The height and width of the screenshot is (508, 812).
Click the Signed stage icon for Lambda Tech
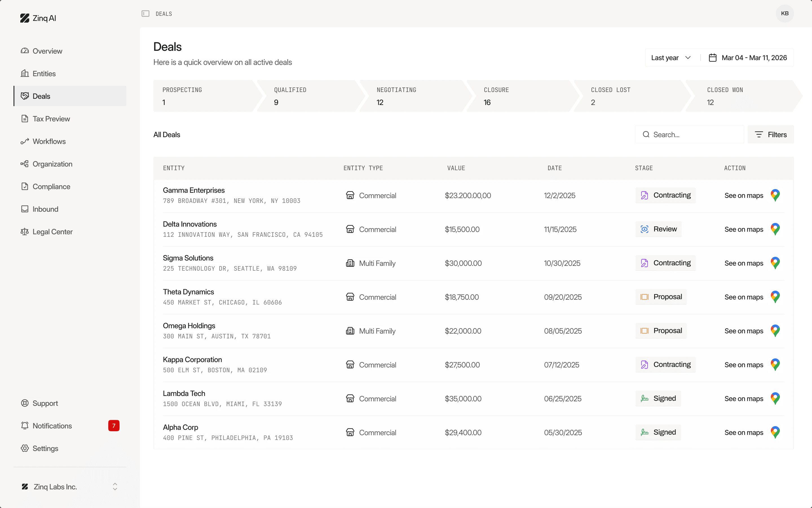644,398
